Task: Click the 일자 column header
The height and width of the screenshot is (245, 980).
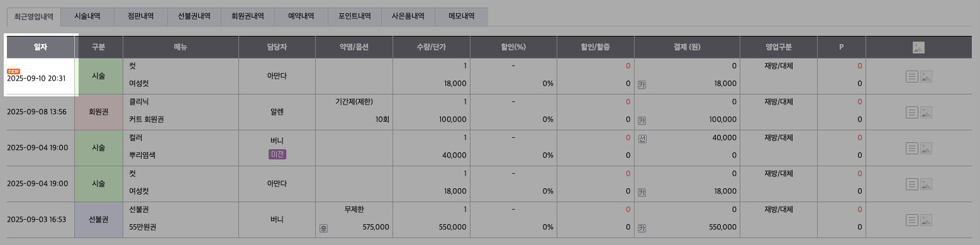Action: [41, 47]
